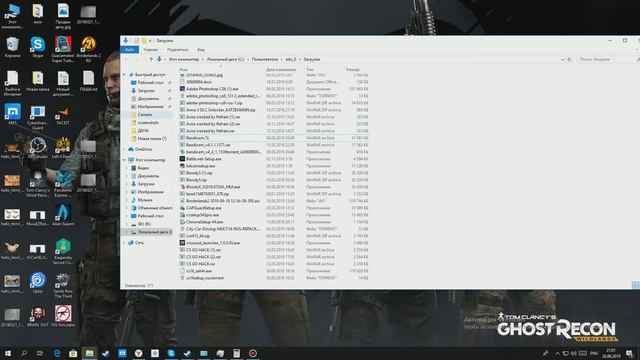The width and height of the screenshot is (640, 360).
Task: Select Локальный диск in the navigation tree
Action: pyautogui.click(x=152, y=232)
